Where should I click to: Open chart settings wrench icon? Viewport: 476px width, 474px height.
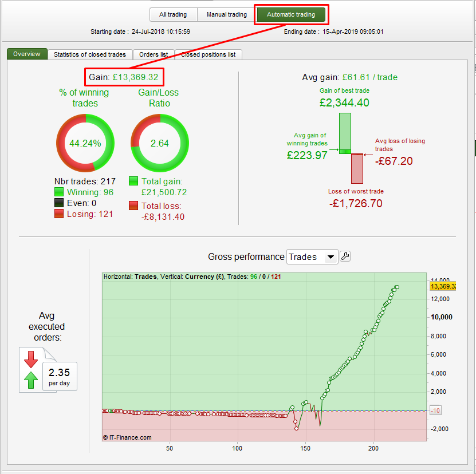[345, 256]
